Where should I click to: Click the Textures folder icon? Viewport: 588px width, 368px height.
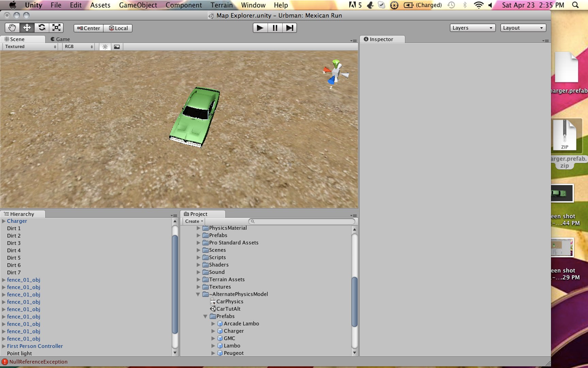(206, 287)
